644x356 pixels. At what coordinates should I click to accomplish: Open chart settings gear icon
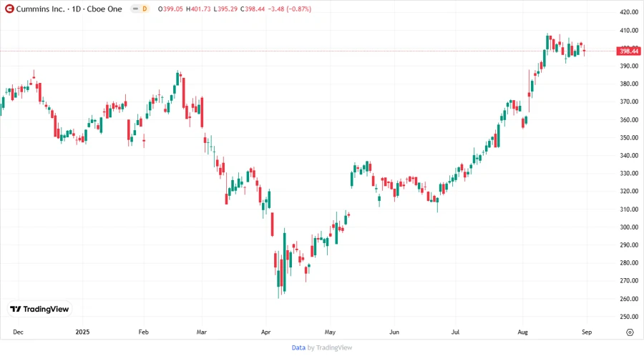click(630, 332)
